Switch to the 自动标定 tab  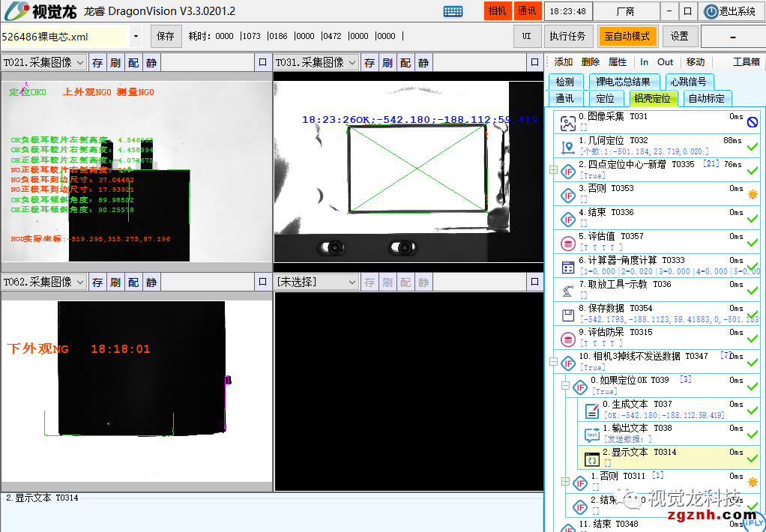point(706,98)
